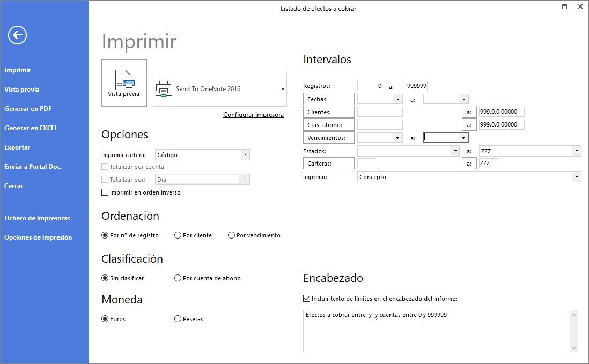Select Enviar a Portal Doc.
Image resolution: width=589 pixels, height=364 pixels.
[x=33, y=167]
